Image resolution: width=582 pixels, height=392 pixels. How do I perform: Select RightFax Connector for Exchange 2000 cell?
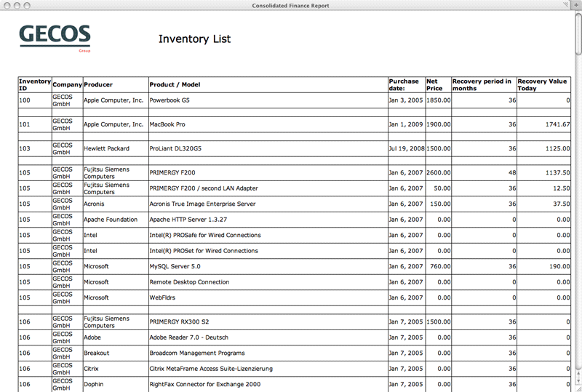coord(268,384)
